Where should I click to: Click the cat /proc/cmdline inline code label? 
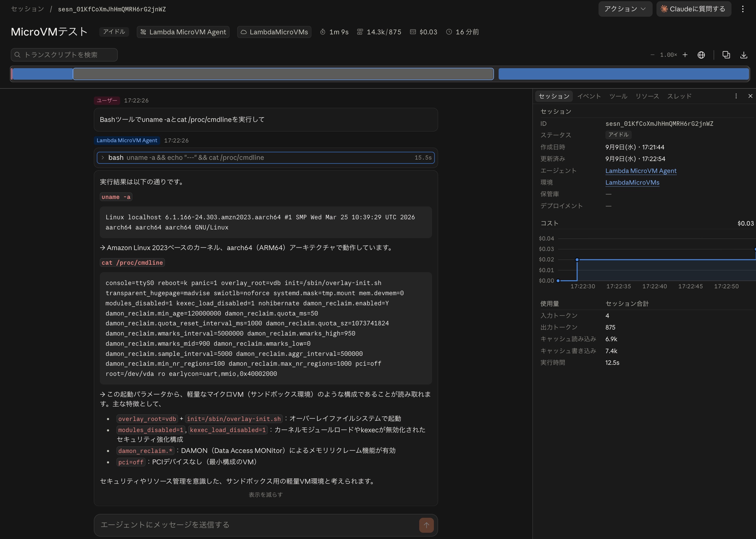pos(132,263)
